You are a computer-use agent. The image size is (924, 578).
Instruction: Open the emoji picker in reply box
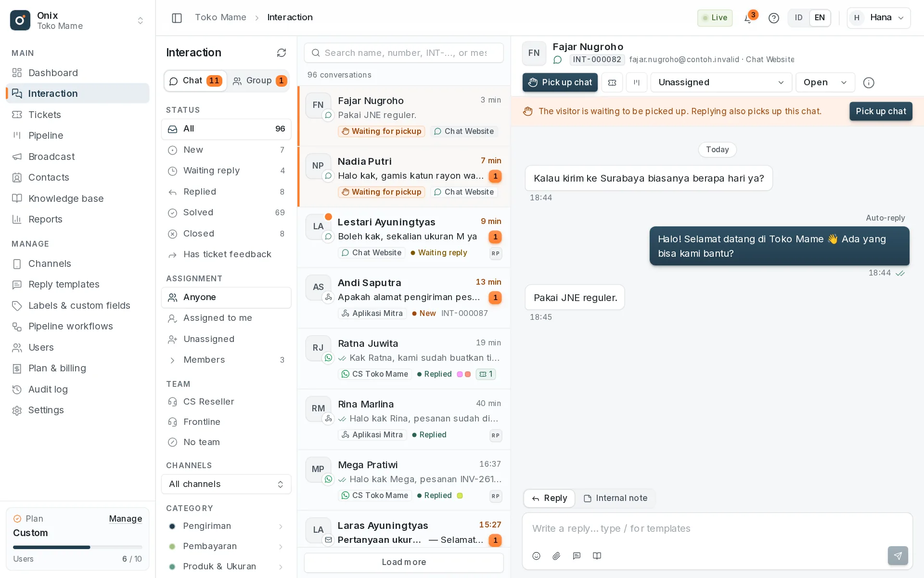point(536,556)
